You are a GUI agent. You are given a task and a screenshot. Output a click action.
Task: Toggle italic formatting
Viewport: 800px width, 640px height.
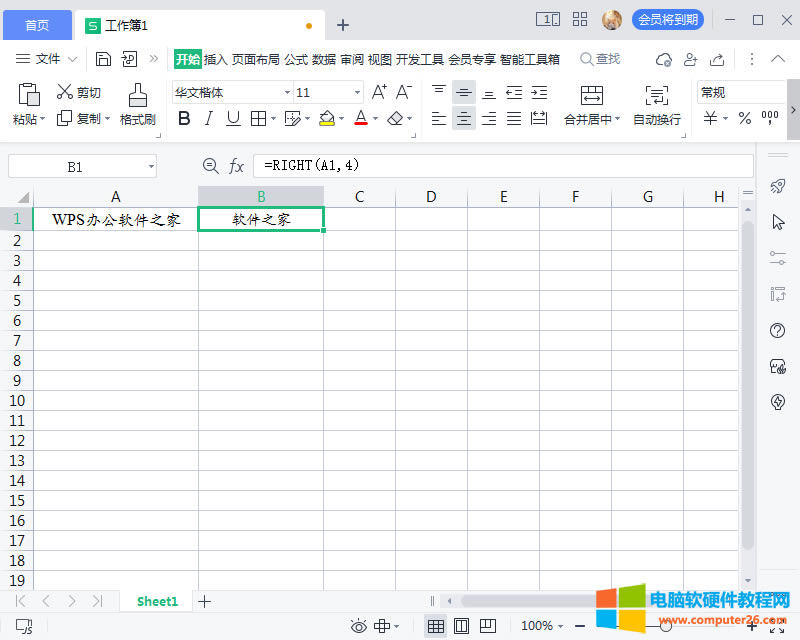click(x=208, y=119)
